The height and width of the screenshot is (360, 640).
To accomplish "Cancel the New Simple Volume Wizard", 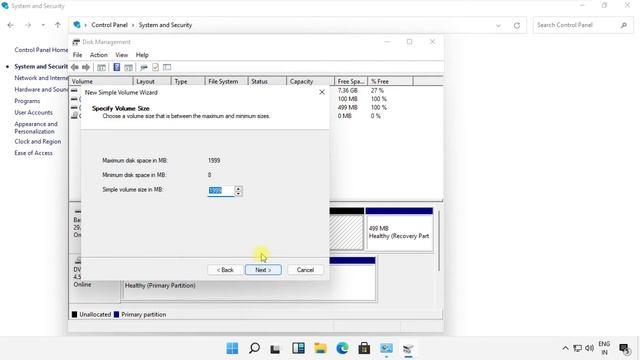I will click(x=305, y=270).
